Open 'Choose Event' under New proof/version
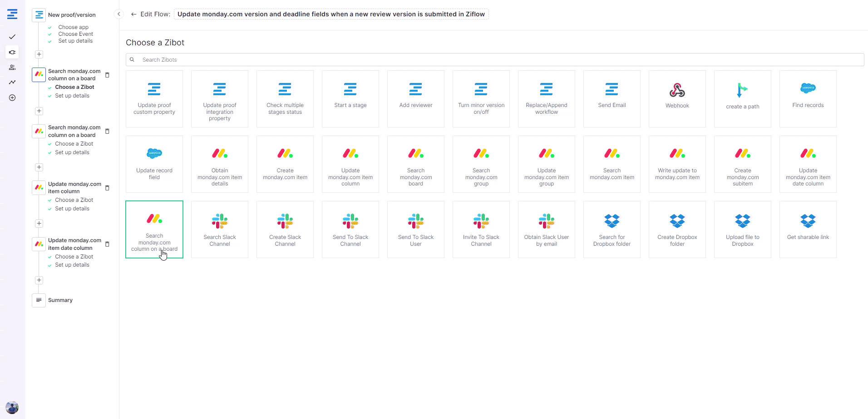Viewport: 868px width, 419px height. [75, 34]
